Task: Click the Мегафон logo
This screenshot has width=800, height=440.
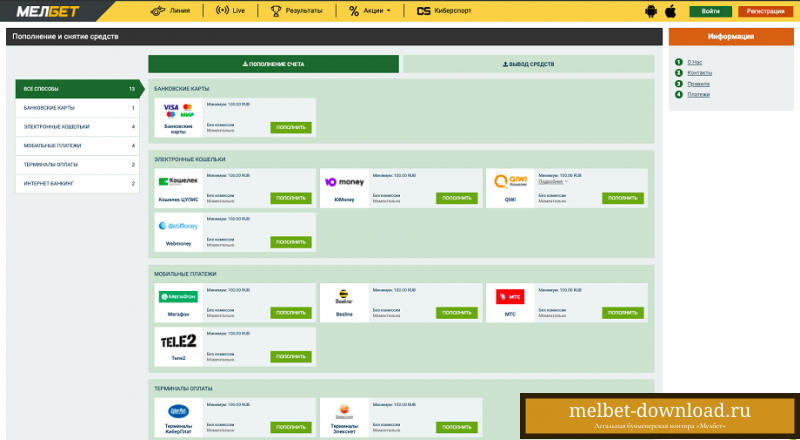Action: pyautogui.click(x=178, y=297)
